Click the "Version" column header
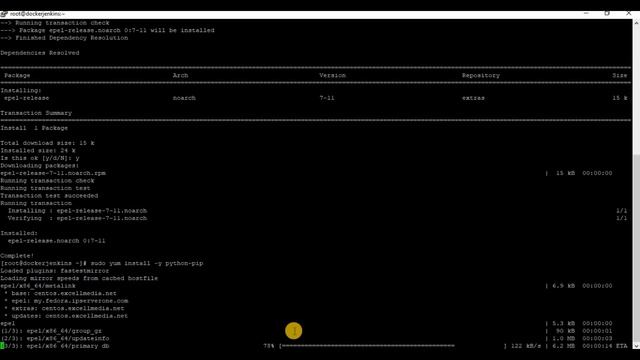 pyautogui.click(x=333, y=76)
